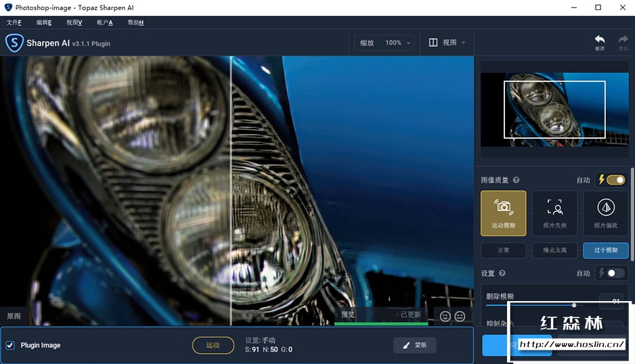
Task: Choose the 过于模糊 button
Action: tap(606, 250)
